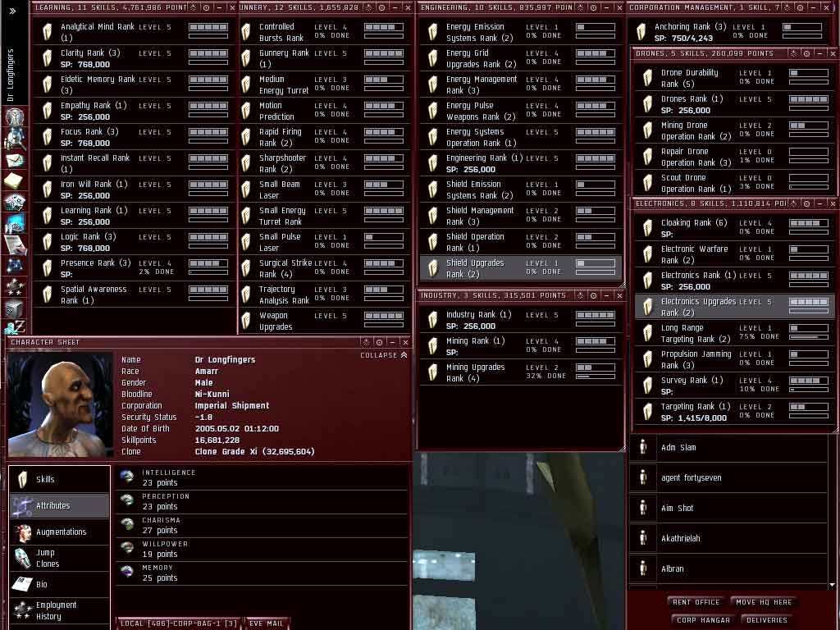Click the Controlled Bursts skill book icon
This screenshot has width=840, height=630.
246,32
